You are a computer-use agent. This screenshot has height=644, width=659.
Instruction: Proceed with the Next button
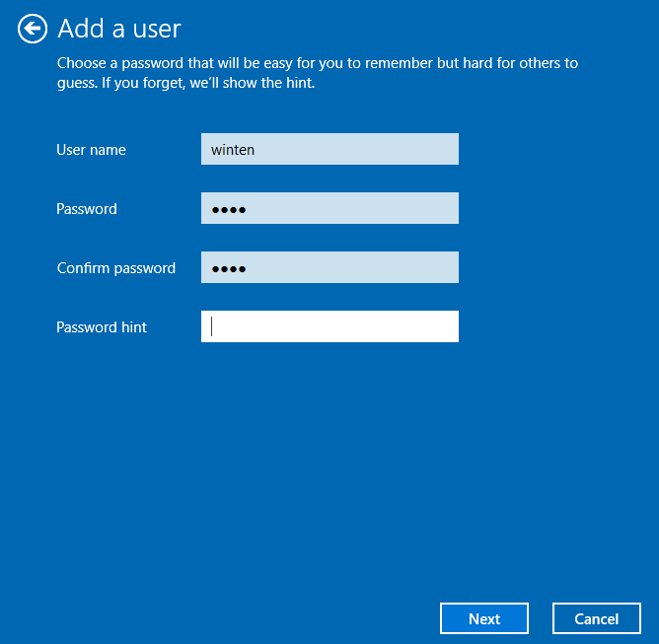484,618
